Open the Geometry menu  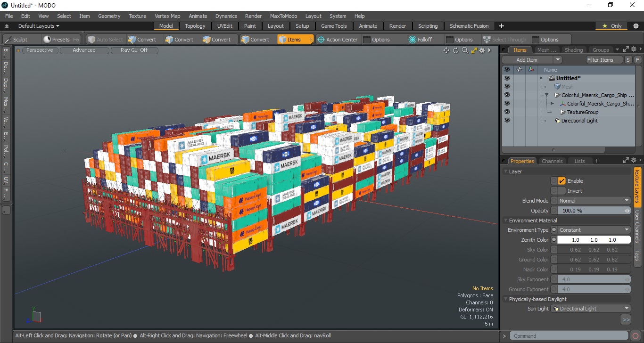point(109,16)
